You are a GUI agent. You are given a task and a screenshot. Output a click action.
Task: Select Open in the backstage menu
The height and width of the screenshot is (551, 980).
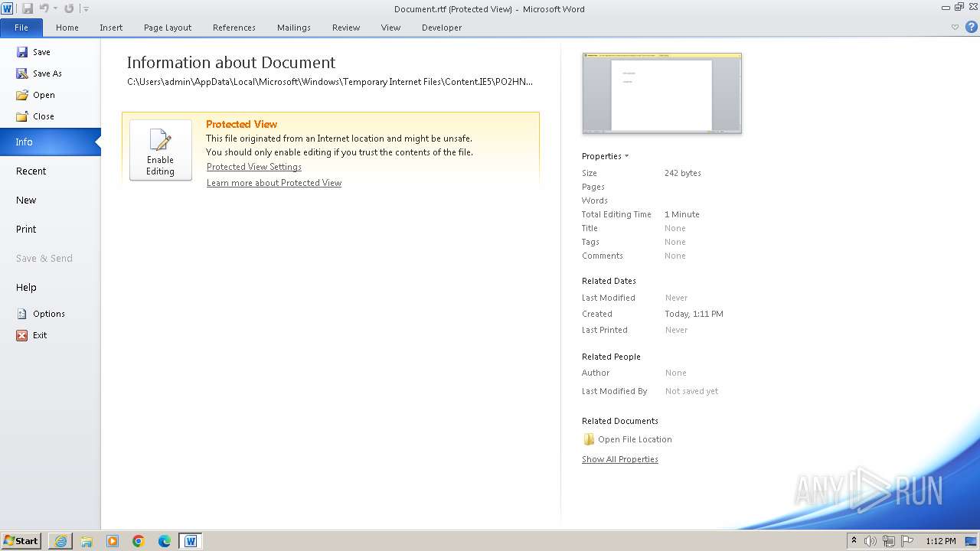pyautogui.click(x=36, y=95)
